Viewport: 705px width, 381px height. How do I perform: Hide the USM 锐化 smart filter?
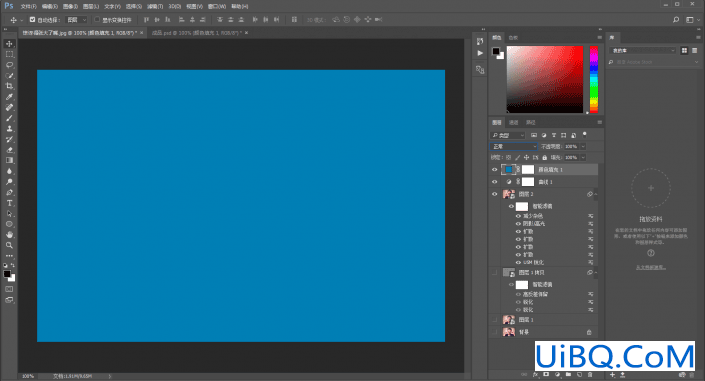(x=518, y=262)
